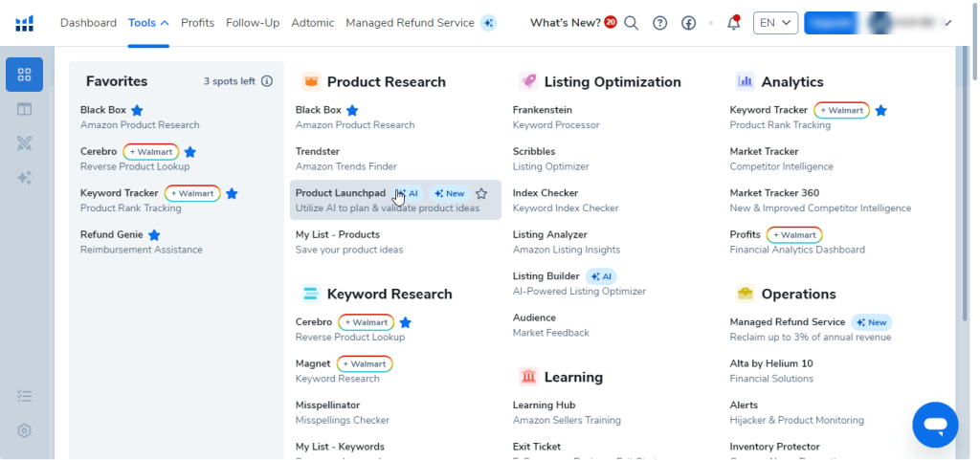Click the Analytics chart icon
Image resolution: width=980 pixels, height=460 pixels.
tap(745, 81)
